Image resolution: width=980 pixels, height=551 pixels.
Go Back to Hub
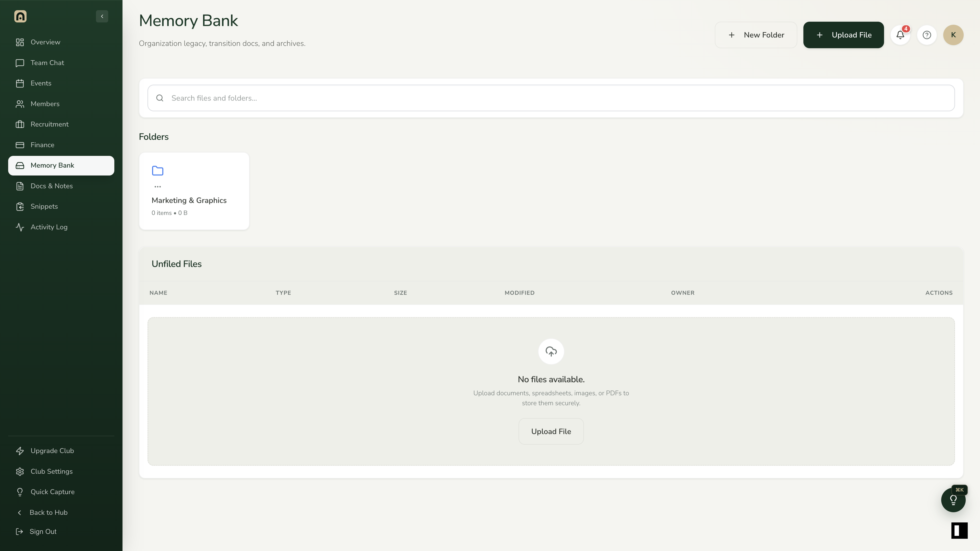pos(61,512)
